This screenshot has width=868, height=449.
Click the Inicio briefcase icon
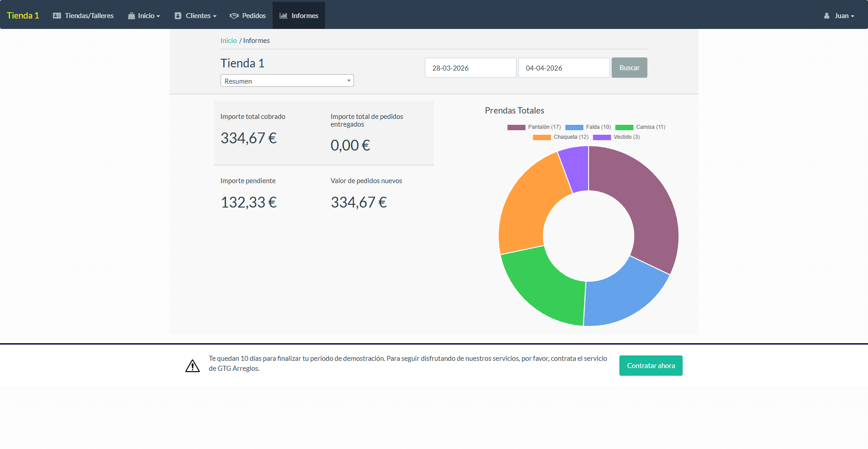coord(132,16)
